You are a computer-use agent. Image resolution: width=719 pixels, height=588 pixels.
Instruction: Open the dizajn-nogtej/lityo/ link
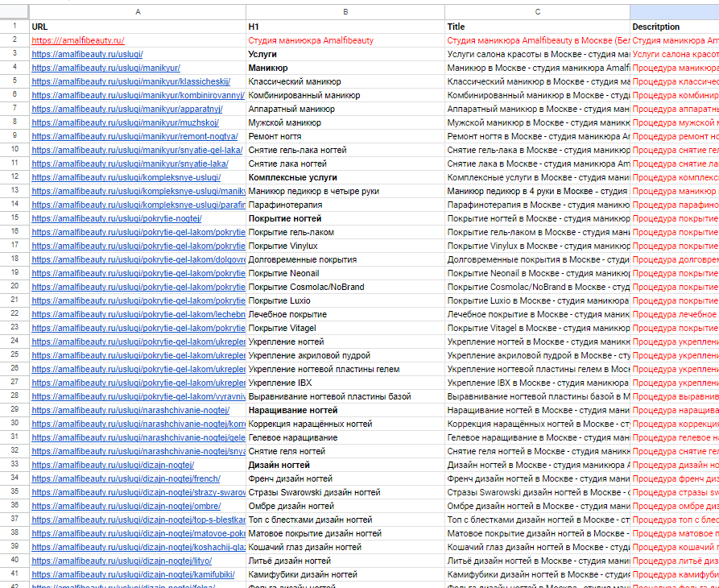pos(122,561)
